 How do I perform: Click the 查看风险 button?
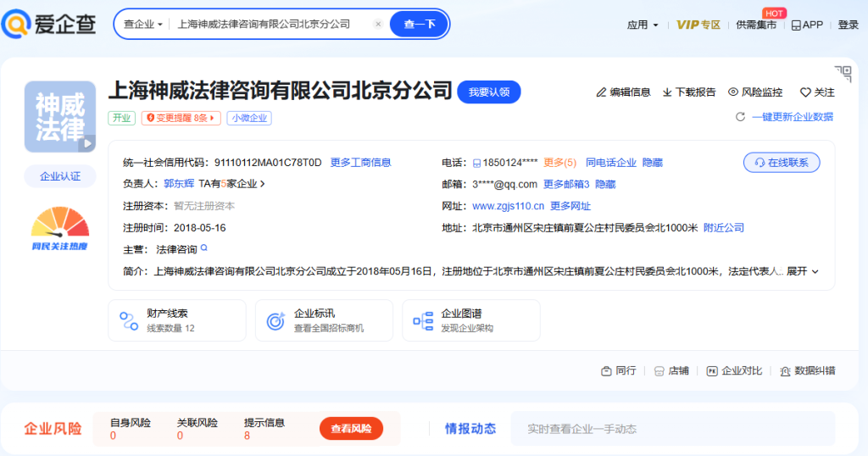[351, 429]
